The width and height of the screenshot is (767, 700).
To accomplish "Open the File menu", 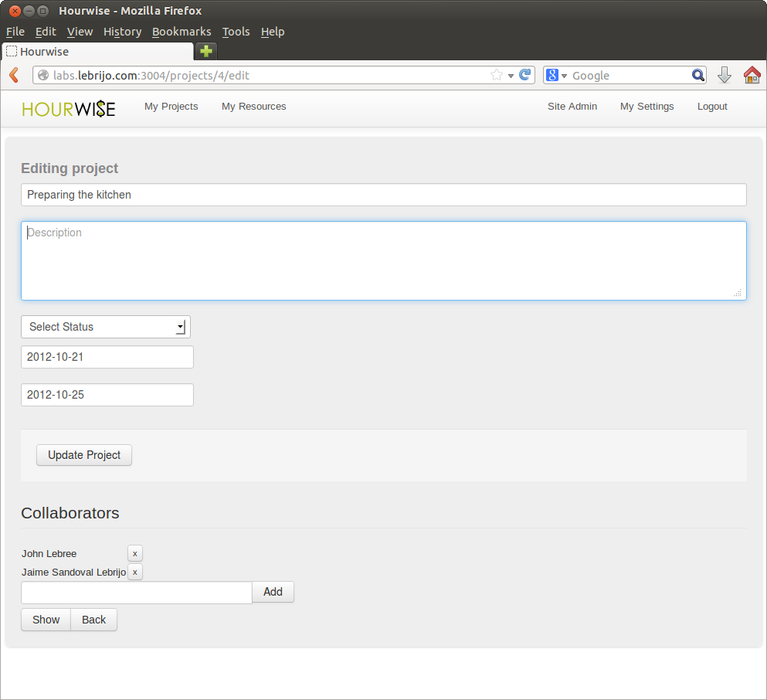I will coord(15,32).
